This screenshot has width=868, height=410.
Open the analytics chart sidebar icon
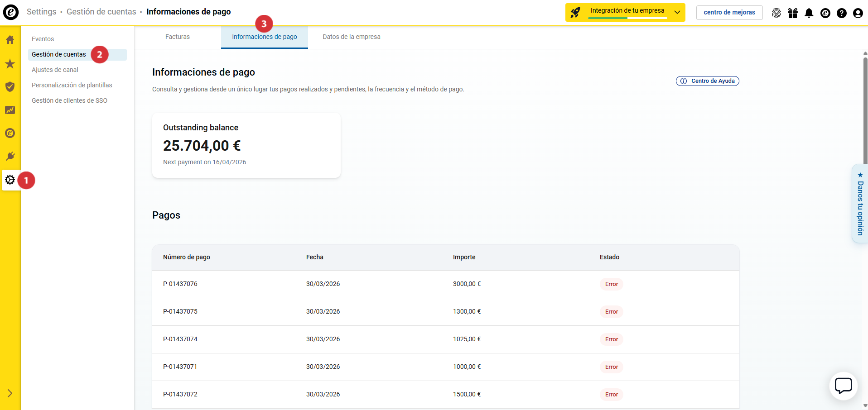pyautogui.click(x=10, y=110)
